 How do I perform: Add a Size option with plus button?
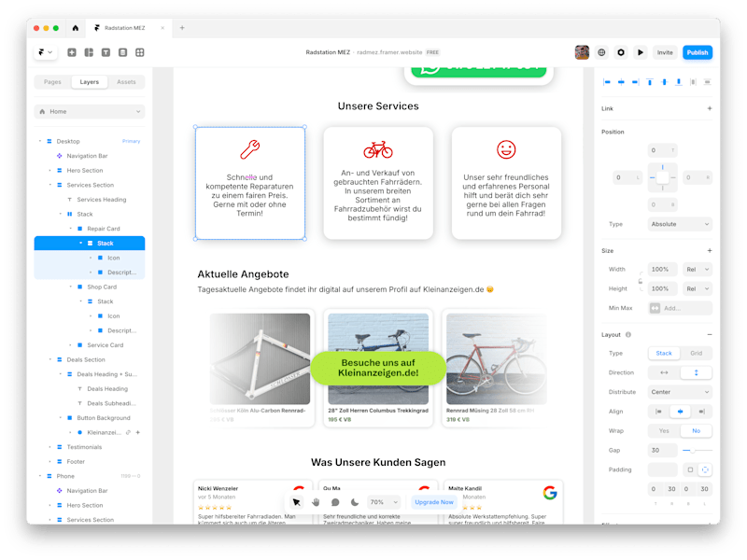(x=710, y=250)
